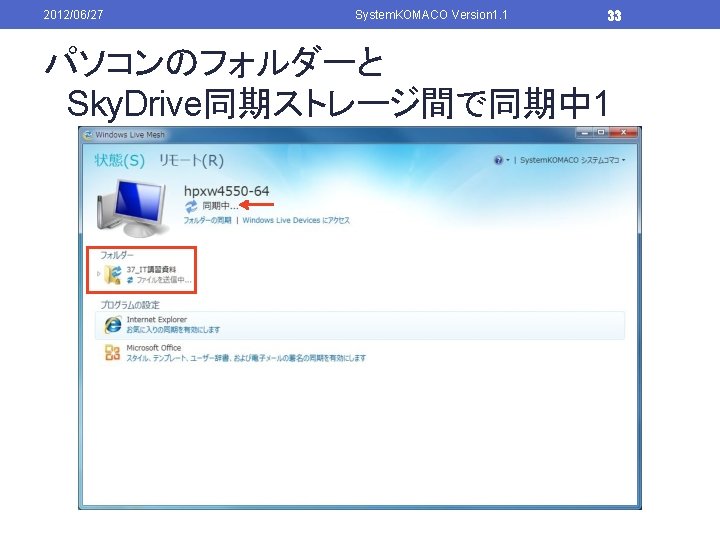Viewport: 720px width, 540px height.
Task: Click the hpxw4550-64 computer monitor icon
Action: [131, 208]
